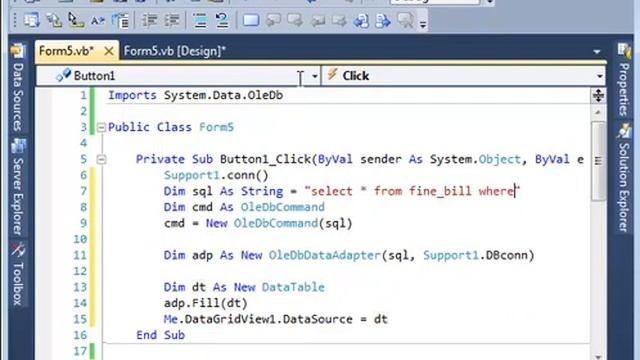This screenshot has width=640, height=360.
Task: Collapse the Button1_Click sub block
Action: coord(101,160)
